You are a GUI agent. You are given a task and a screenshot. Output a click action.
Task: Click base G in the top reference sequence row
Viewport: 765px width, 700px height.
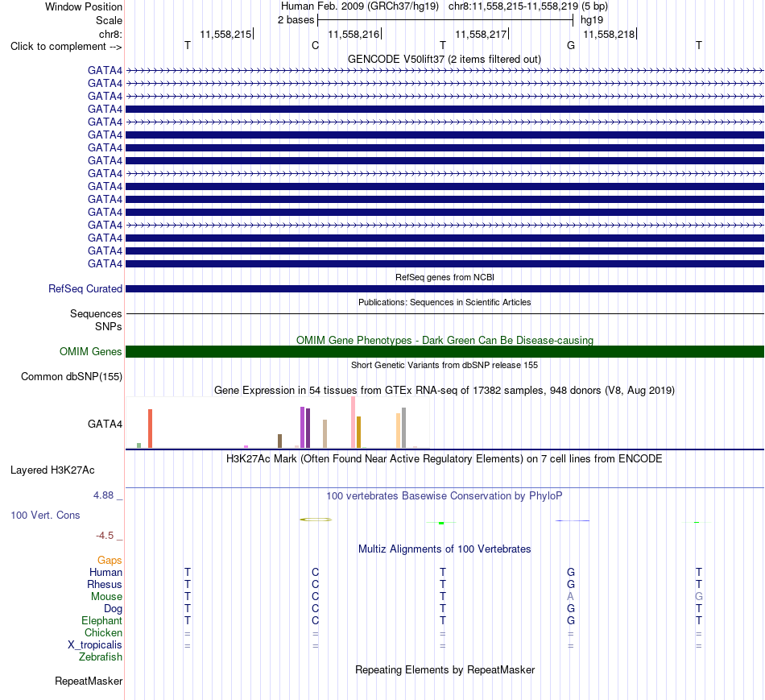click(571, 45)
